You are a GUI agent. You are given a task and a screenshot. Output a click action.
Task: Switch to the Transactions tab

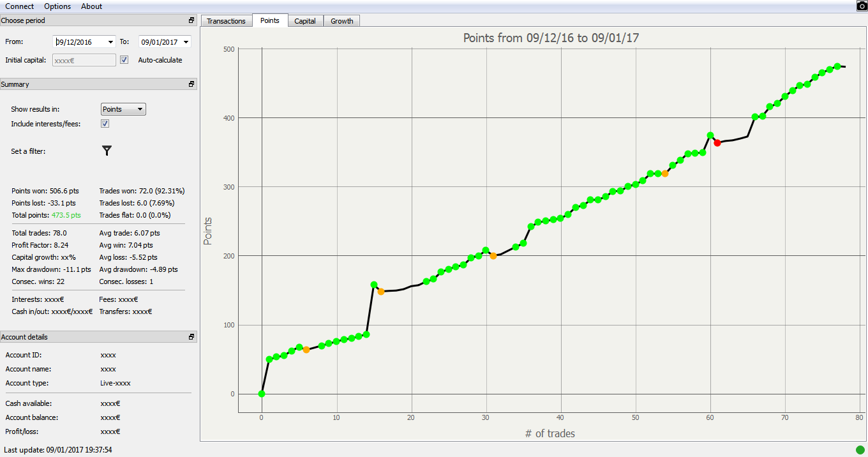(227, 21)
